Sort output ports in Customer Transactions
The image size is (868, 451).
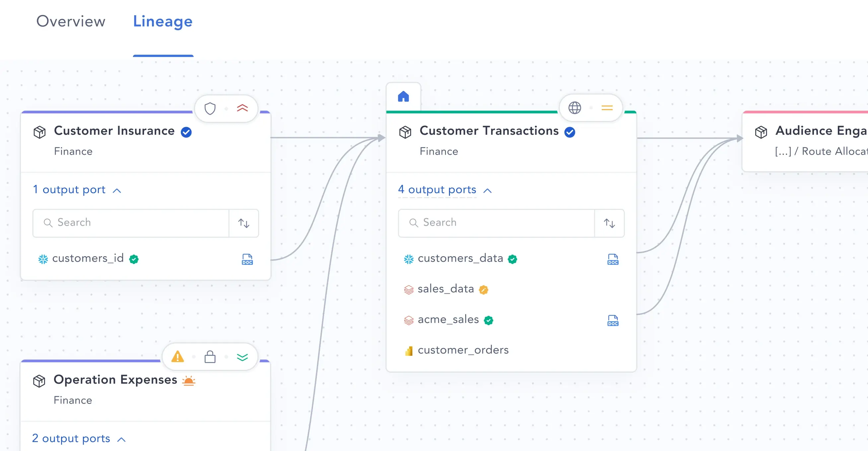pos(609,223)
